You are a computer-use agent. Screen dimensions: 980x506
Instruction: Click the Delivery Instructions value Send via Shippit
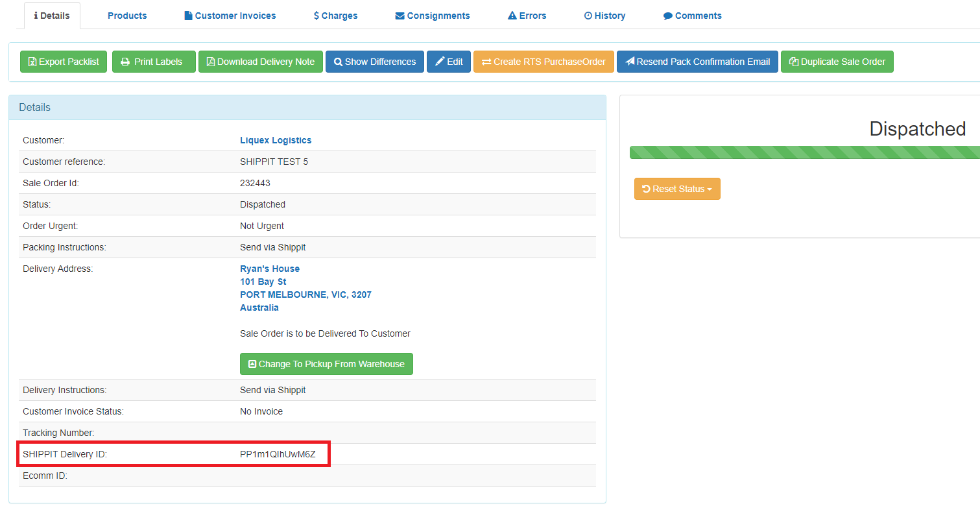click(x=273, y=390)
